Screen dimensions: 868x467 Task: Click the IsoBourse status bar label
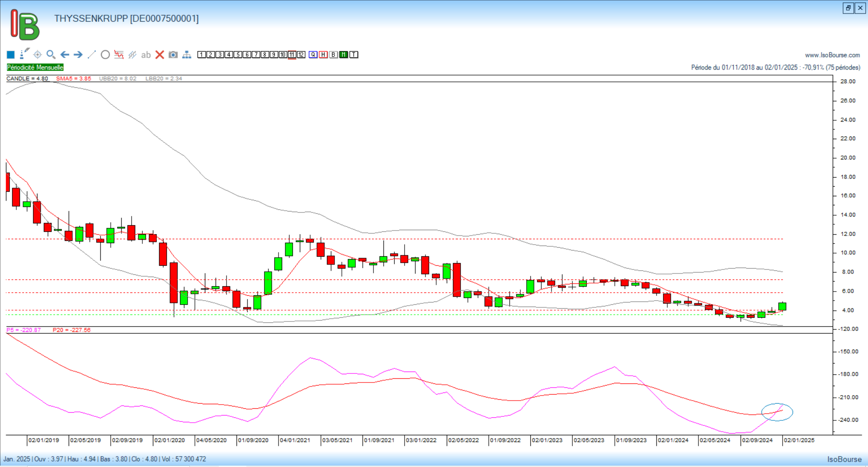click(844, 459)
